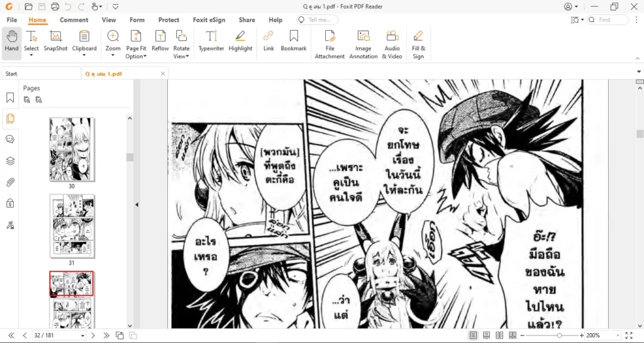Viewport: 644px width, 343px height.
Task: Switch to the Start document tab
Action: click(x=41, y=74)
